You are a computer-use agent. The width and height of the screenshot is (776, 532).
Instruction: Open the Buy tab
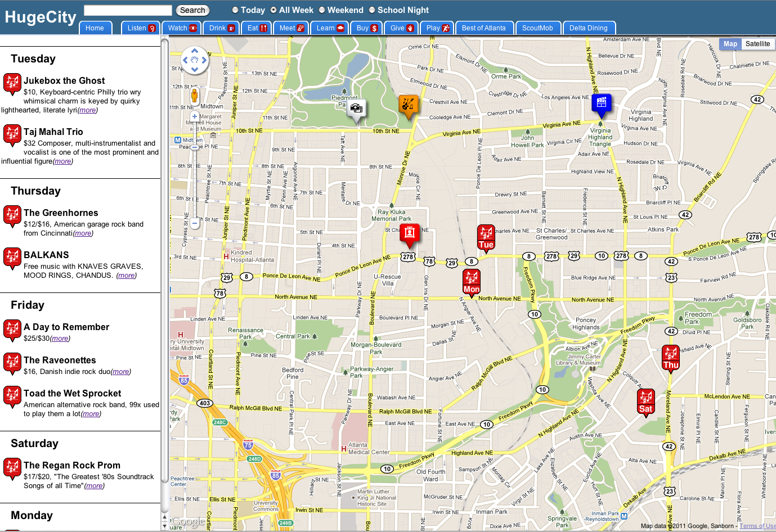click(x=366, y=28)
